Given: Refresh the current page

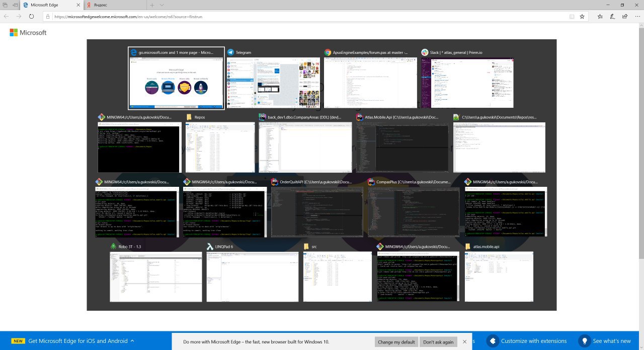Looking at the screenshot, I should pos(31,16).
